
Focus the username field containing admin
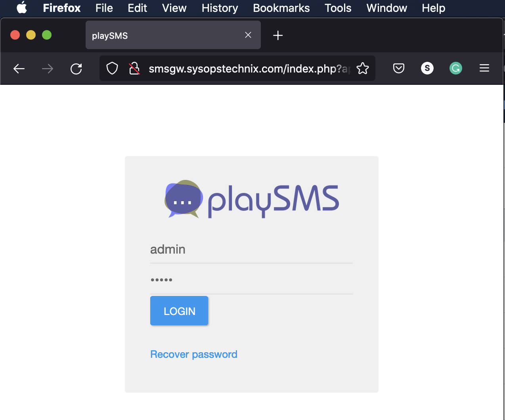252,250
